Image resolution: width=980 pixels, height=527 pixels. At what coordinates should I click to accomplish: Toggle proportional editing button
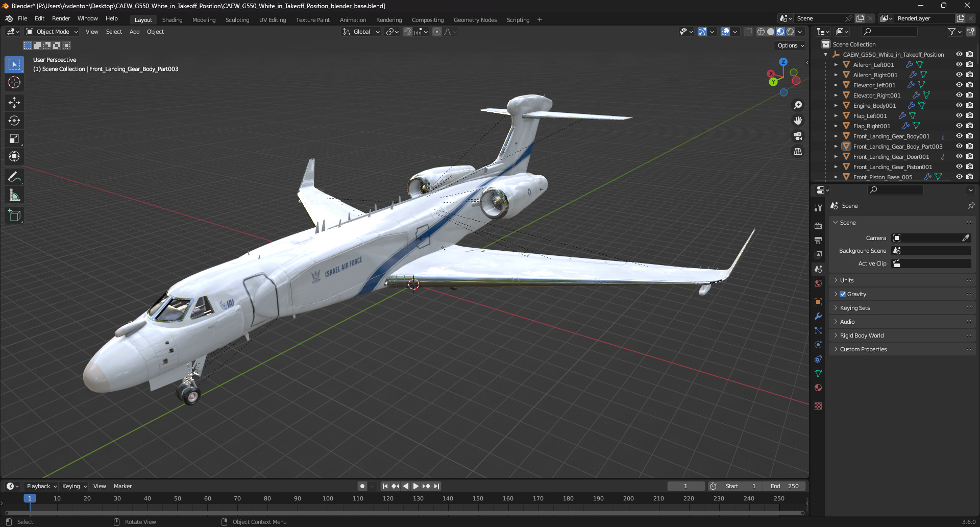[437, 32]
